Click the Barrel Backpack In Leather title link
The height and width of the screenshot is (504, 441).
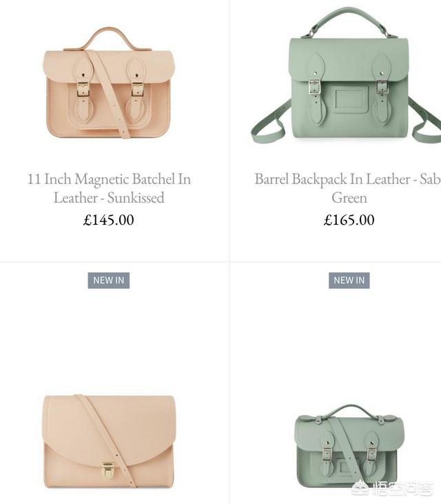point(347,188)
